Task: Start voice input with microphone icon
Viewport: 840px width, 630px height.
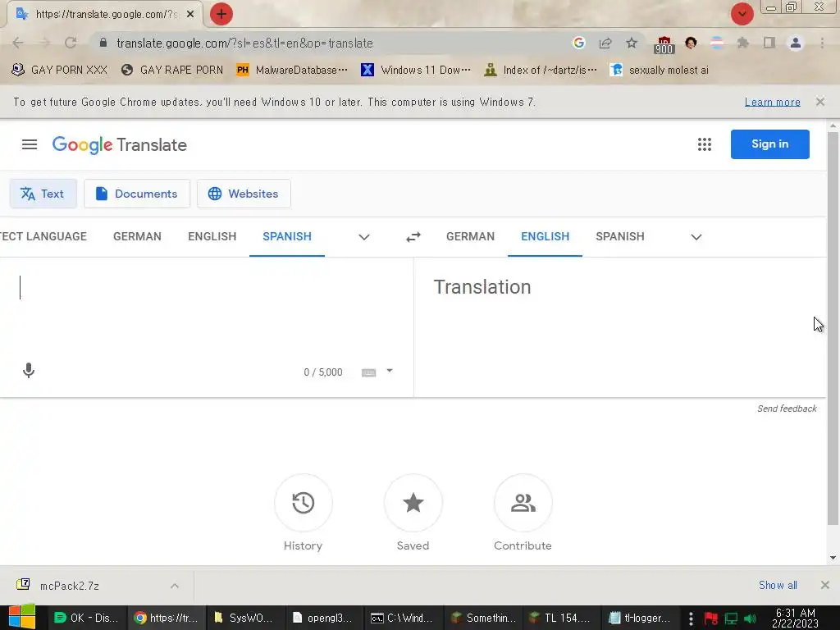Action: pos(29,371)
